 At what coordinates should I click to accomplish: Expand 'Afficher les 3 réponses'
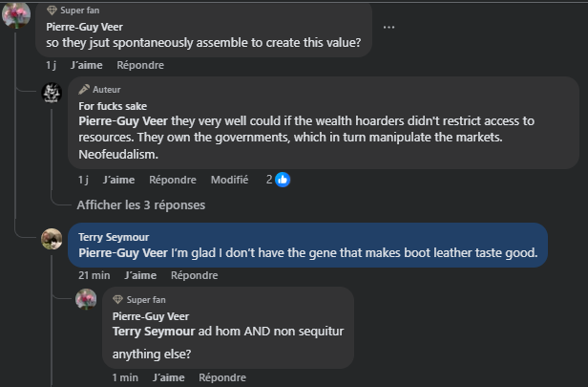pos(141,204)
